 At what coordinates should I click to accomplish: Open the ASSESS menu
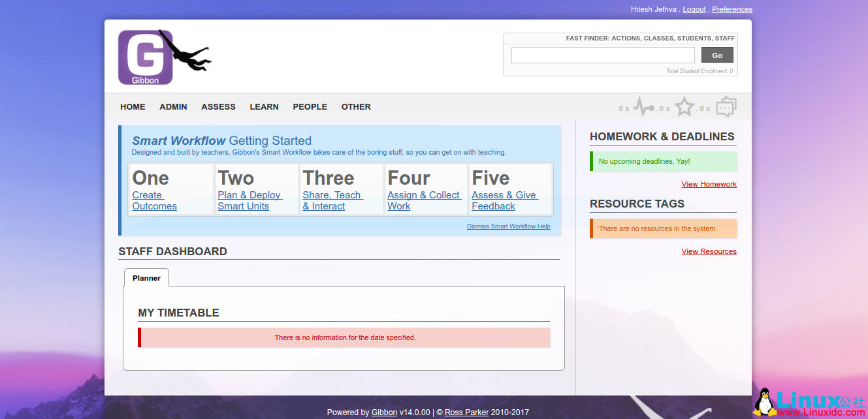point(218,106)
